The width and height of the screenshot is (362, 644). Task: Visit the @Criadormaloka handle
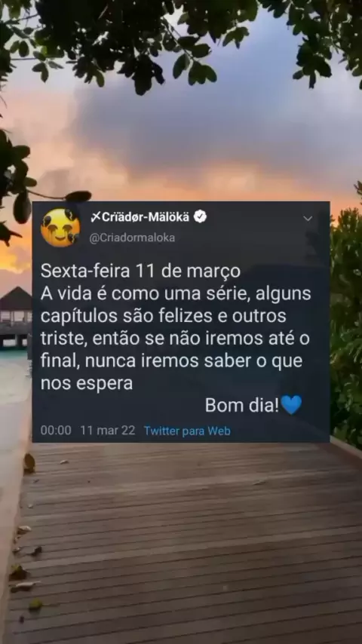click(x=132, y=238)
